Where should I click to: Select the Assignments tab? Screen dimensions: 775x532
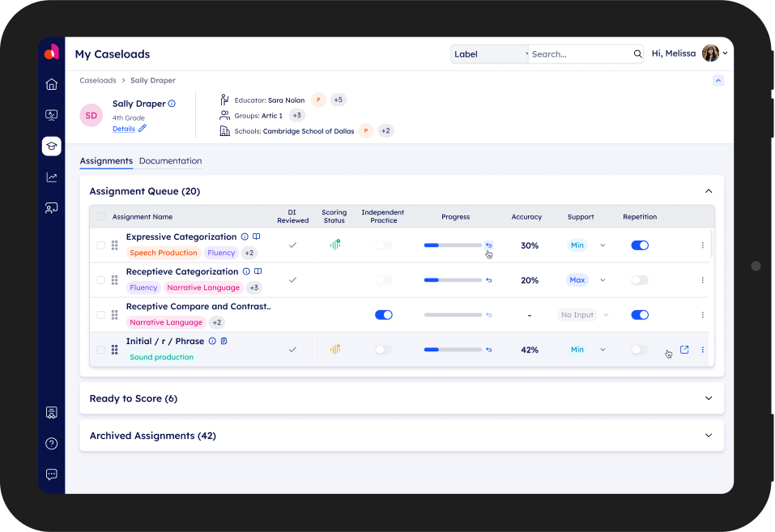(x=106, y=161)
